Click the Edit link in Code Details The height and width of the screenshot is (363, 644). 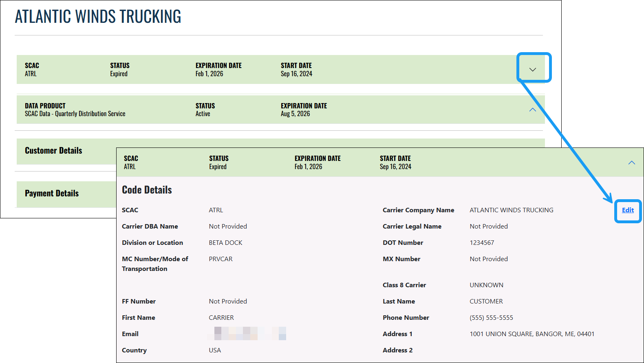click(x=627, y=210)
